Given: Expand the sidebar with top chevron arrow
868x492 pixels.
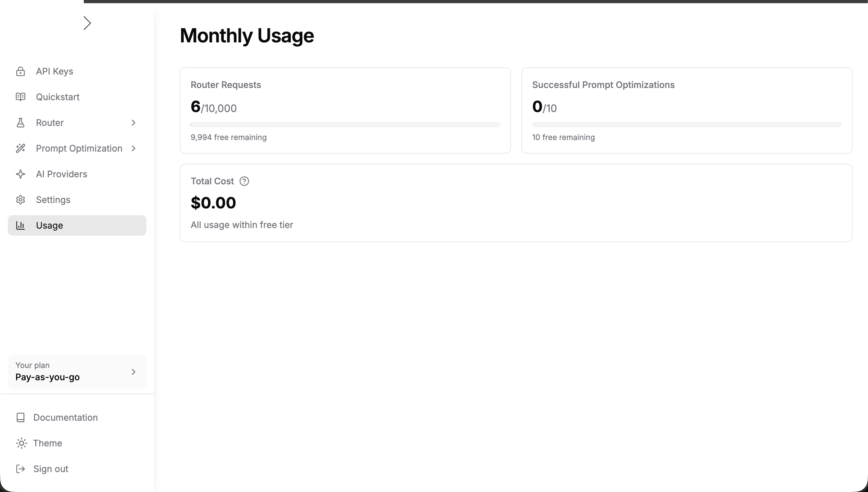Looking at the screenshot, I should tap(87, 23).
